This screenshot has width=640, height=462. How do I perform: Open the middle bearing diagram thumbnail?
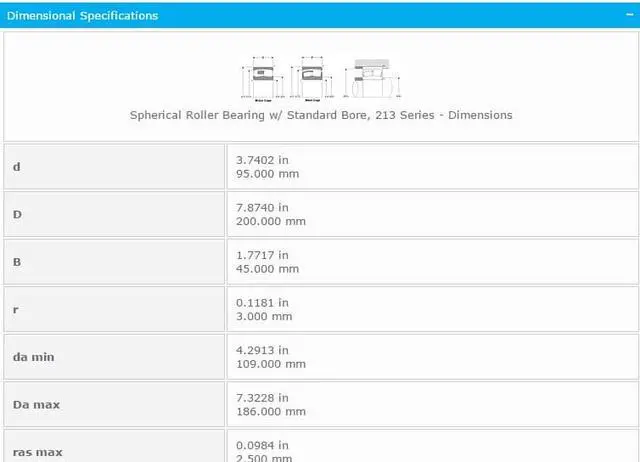312,79
